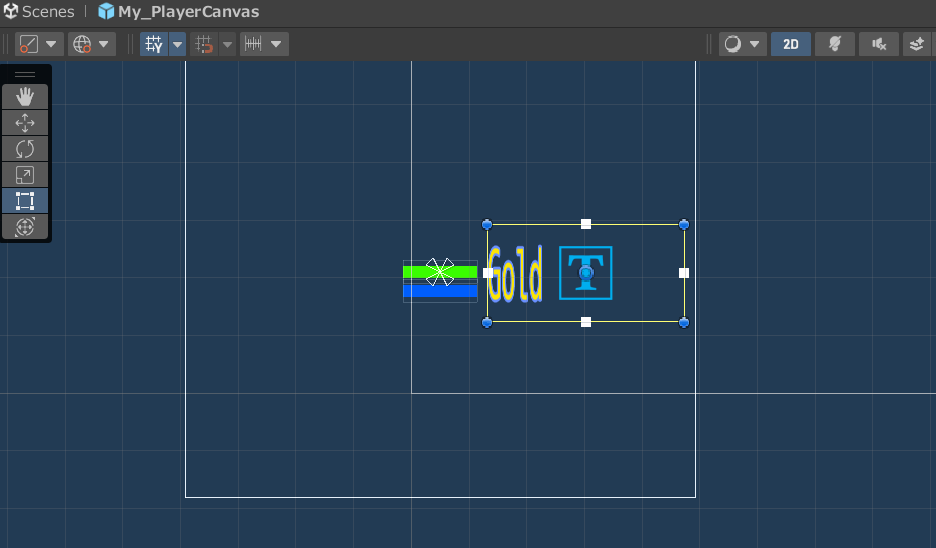
Task: Select the Move tool
Action: tap(25, 122)
